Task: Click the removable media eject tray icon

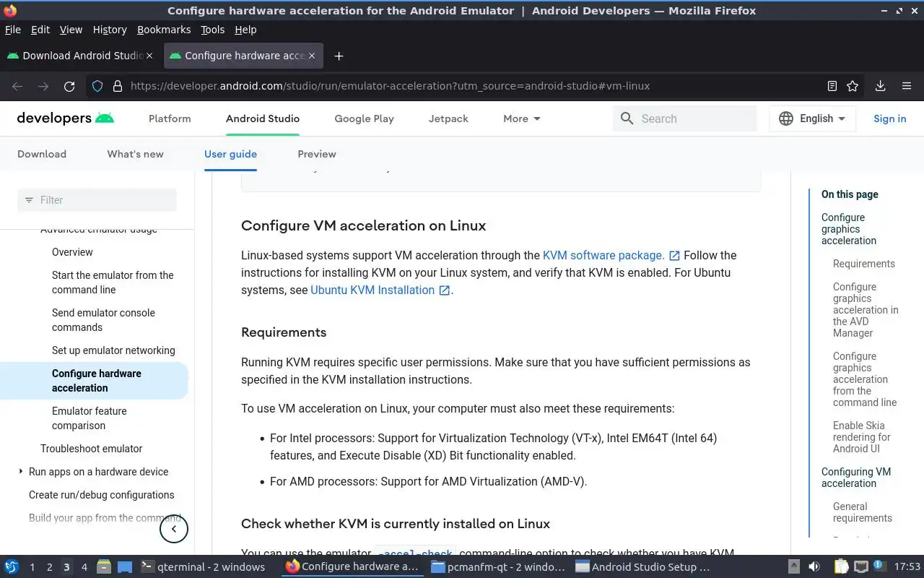Action: [793, 566]
